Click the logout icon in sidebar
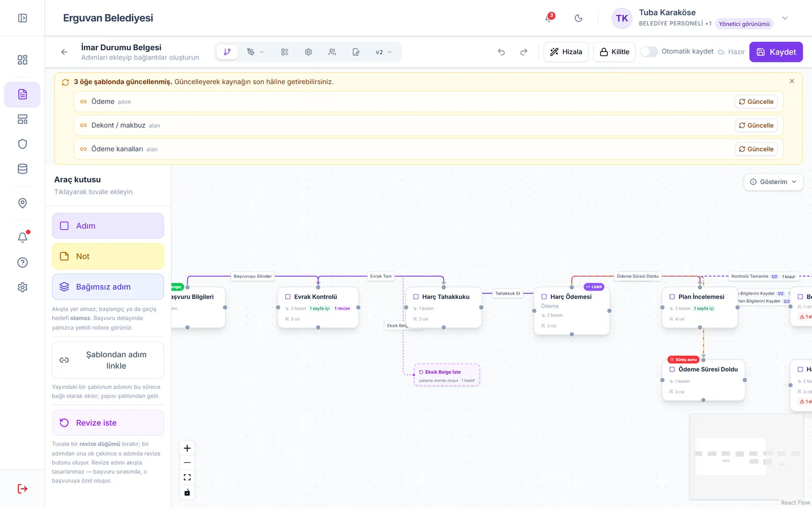Image resolution: width=812 pixels, height=508 pixels. pos(23,489)
